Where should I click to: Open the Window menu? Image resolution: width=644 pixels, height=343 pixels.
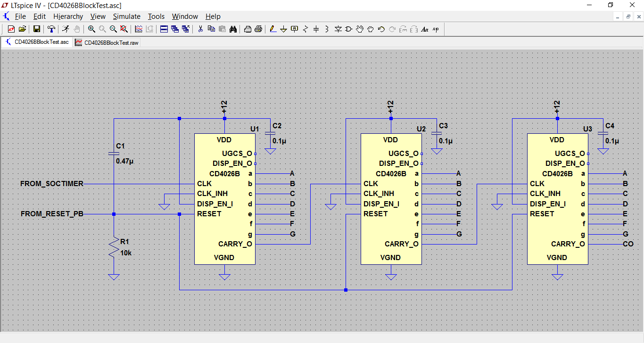[185, 16]
